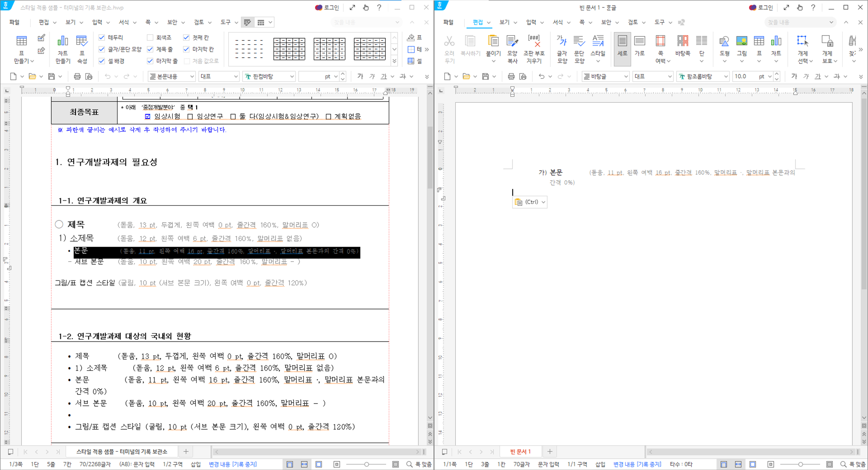
Task: Open the 본문내용 style dropdown
Action: click(x=193, y=76)
